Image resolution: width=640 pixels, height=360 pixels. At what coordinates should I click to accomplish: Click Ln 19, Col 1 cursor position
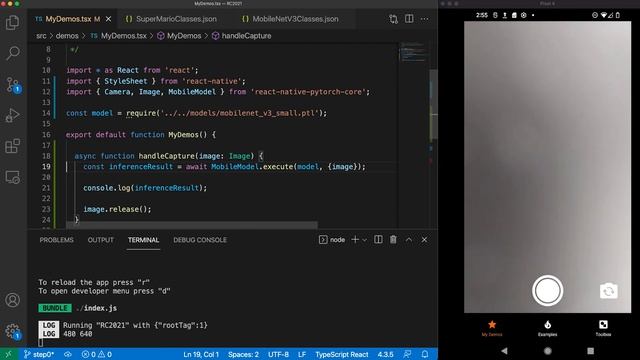(201, 354)
